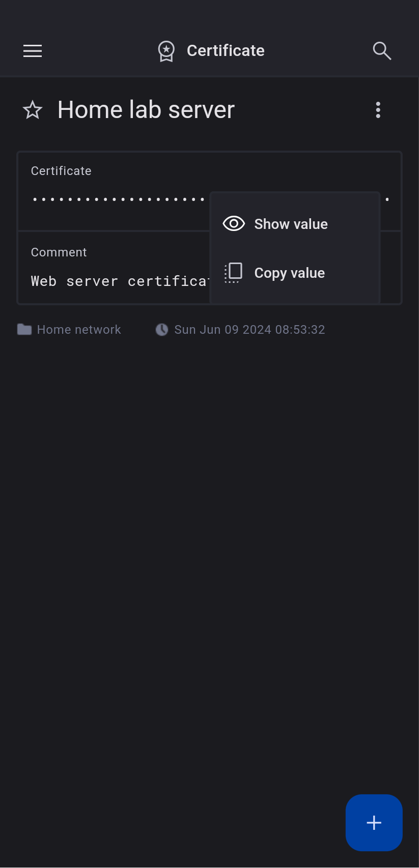Screen dimensions: 419x868
Task: Click the 'Home lab server' entry title
Action: [146, 110]
